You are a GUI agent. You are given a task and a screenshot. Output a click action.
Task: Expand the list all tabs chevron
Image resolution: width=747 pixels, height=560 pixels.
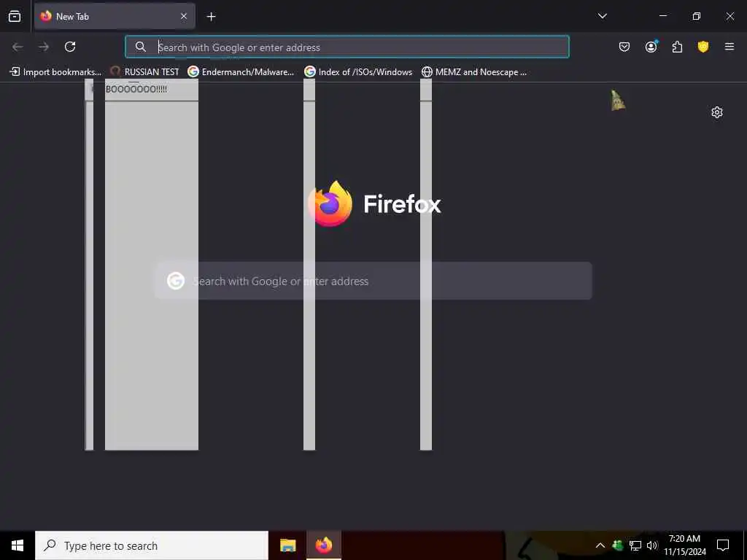click(602, 16)
